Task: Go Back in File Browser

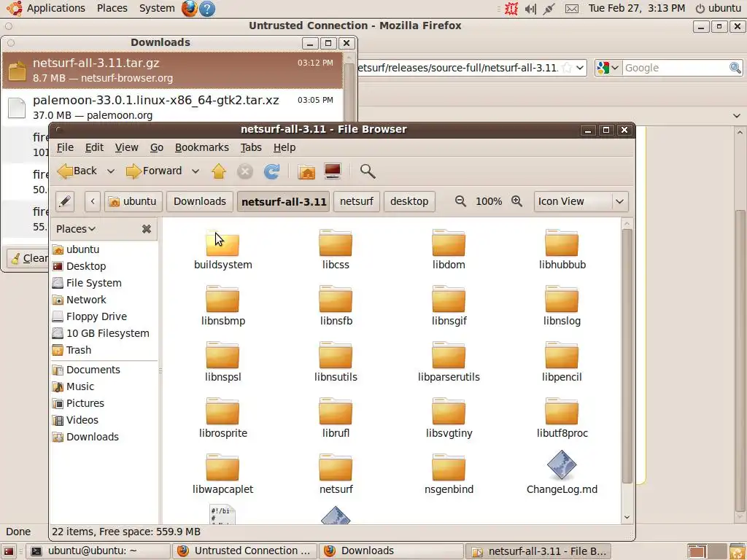Action: coord(77,171)
